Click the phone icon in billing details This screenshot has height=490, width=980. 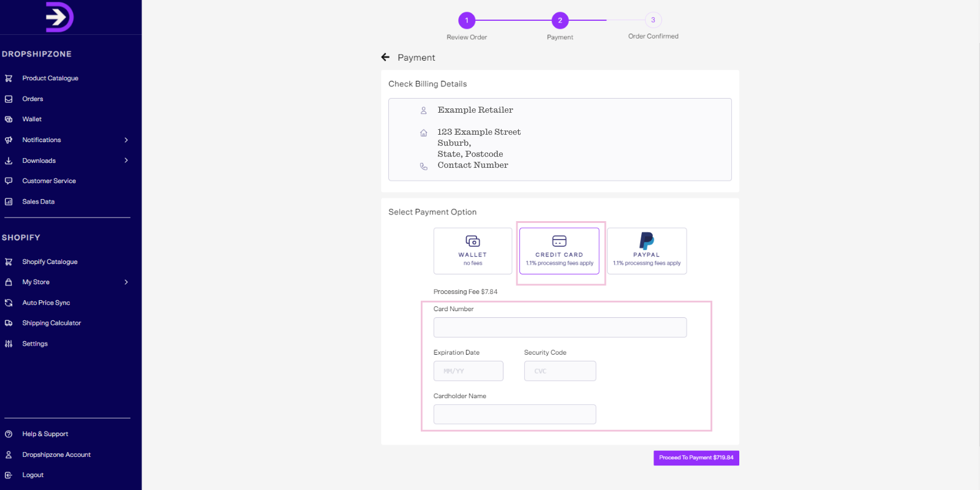pyautogui.click(x=423, y=166)
